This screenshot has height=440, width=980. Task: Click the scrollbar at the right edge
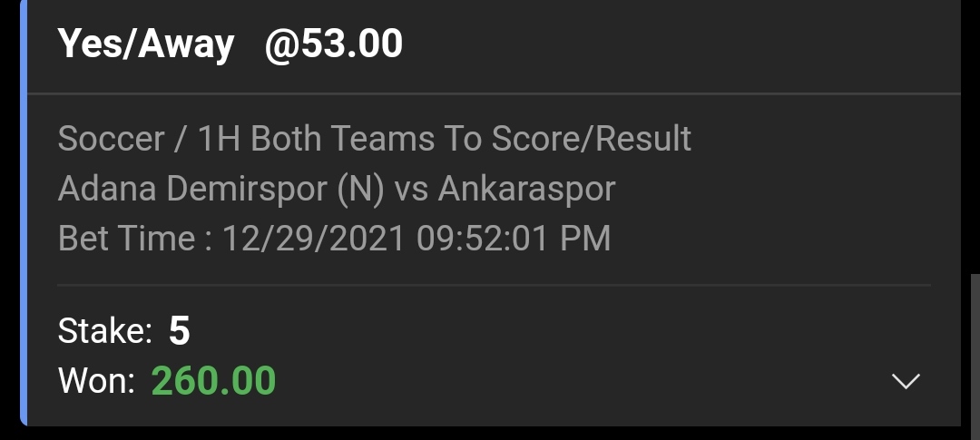(975, 357)
